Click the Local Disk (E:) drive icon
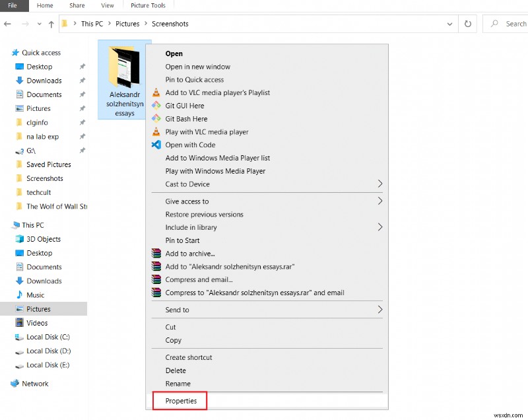Image resolution: width=528 pixels, height=420 pixels. 20,365
